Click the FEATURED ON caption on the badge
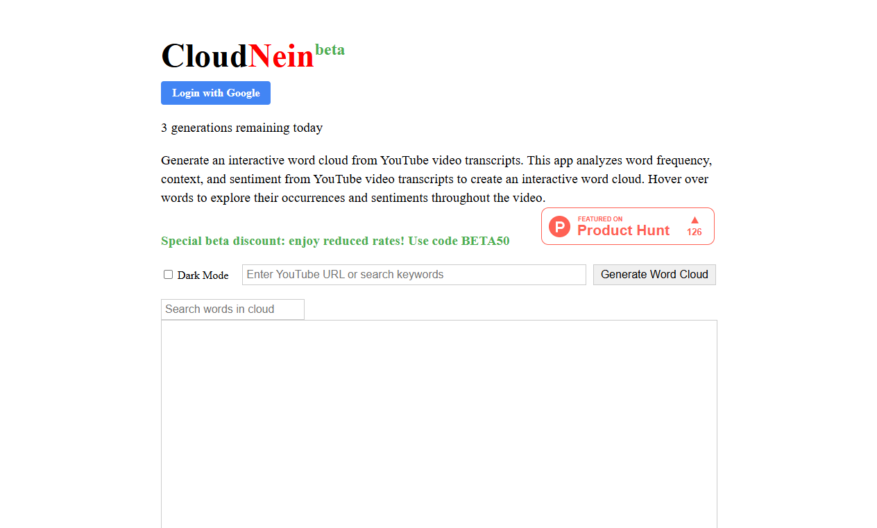 (x=600, y=219)
